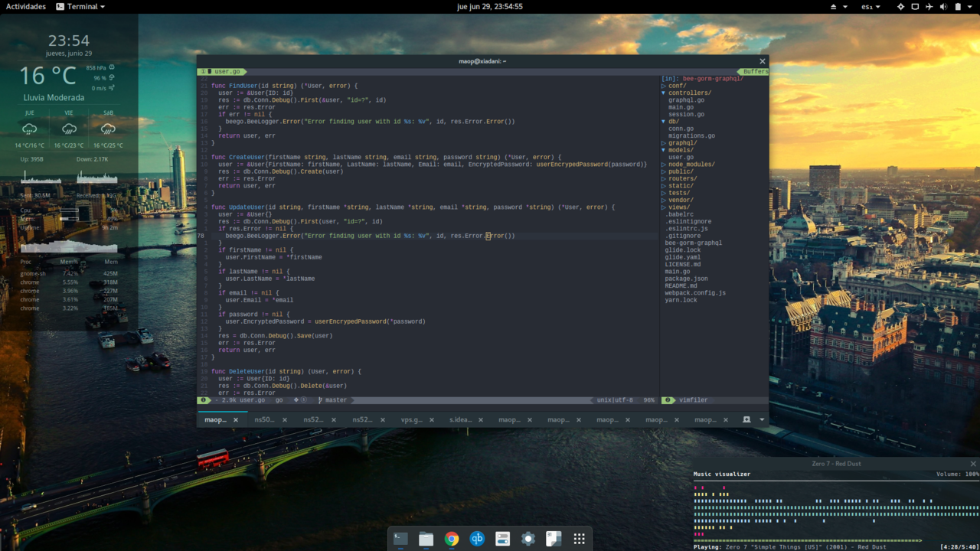
Task: Switch to the vps.g terminal tab
Action: (x=412, y=419)
